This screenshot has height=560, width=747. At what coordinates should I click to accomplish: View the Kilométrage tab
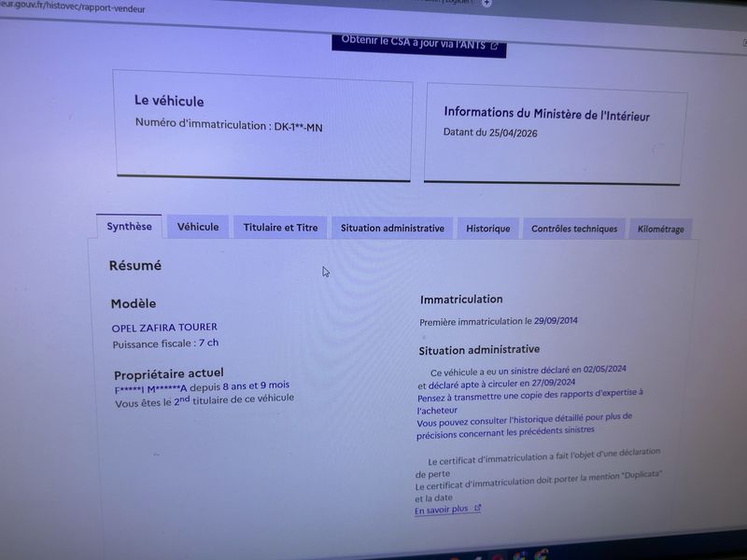click(x=661, y=230)
